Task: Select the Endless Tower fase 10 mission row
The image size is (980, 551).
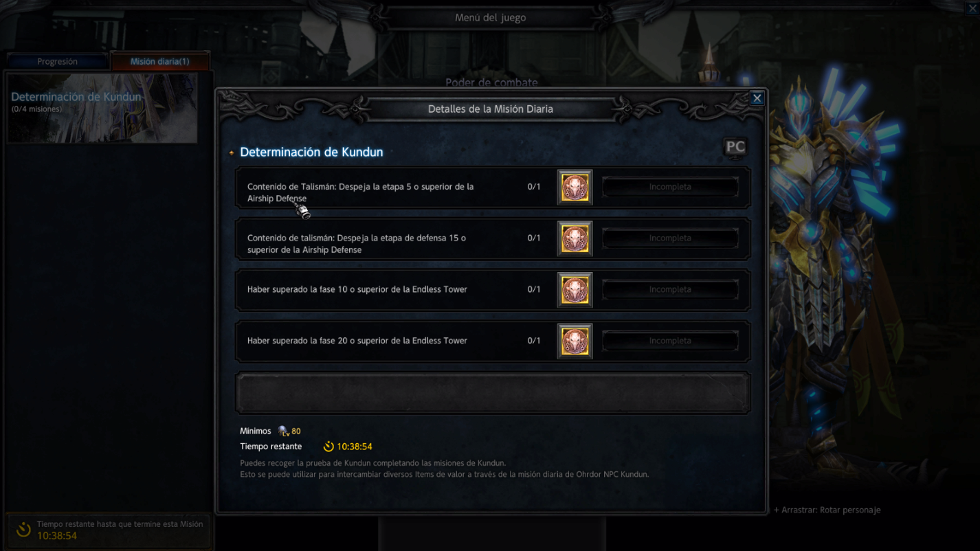Action: click(493, 290)
